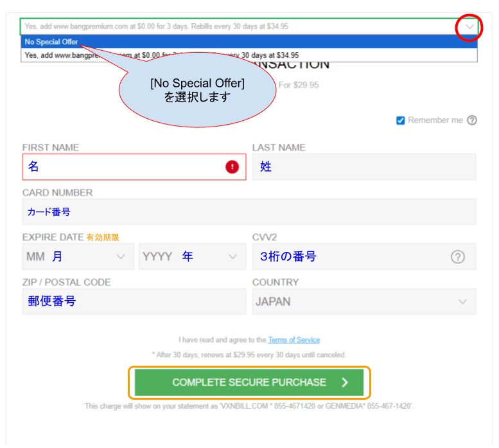Open the Terms of Service link
499x448 pixels.
pyautogui.click(x=293, y=340)
